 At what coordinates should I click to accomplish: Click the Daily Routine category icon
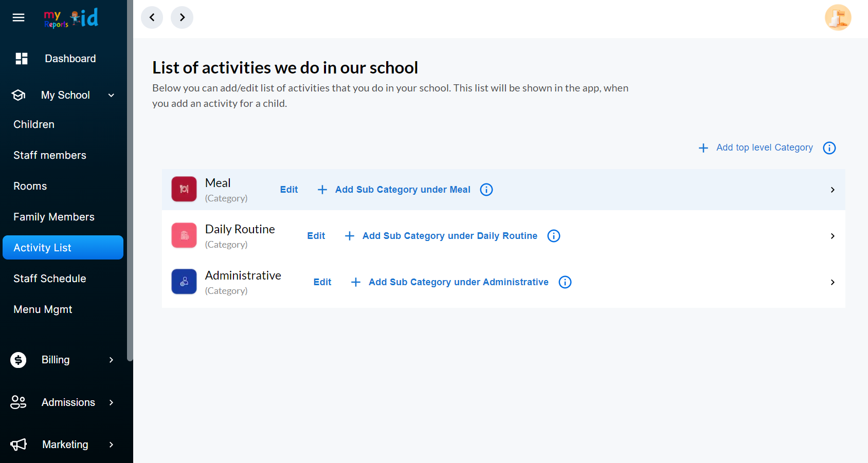coord(184,235)
